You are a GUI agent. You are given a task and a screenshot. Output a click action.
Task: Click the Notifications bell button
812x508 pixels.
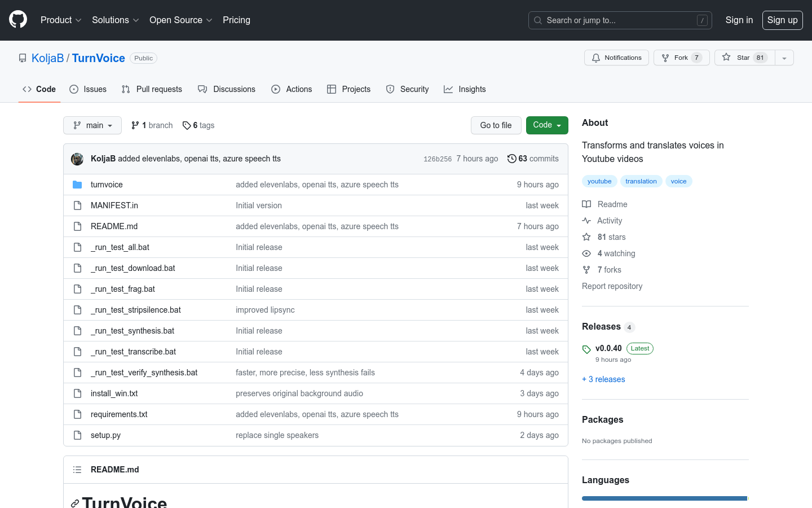tap(616, 58)
